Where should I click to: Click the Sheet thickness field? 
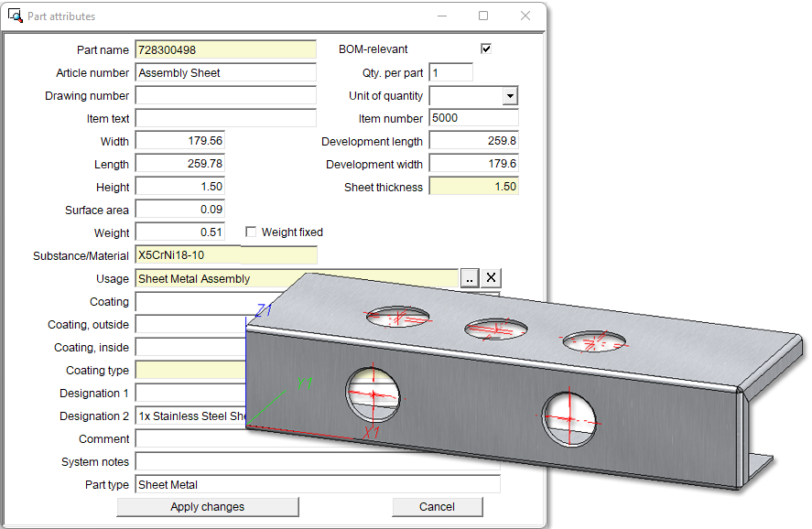point(474,187)
